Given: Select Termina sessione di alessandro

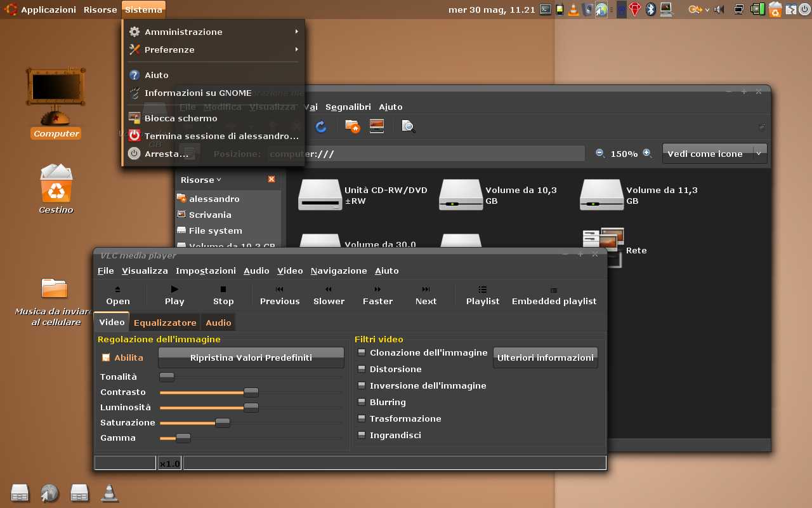Looking at the screenshot, I should click(213, 136).
